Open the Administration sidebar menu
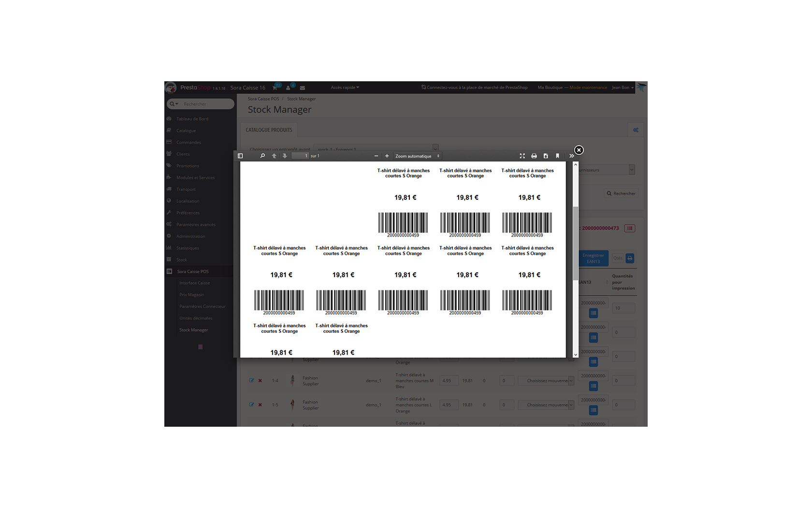Image resolution: width=812 pixels, height=508 pixels. pyautogui.click(x=190, y=236)
